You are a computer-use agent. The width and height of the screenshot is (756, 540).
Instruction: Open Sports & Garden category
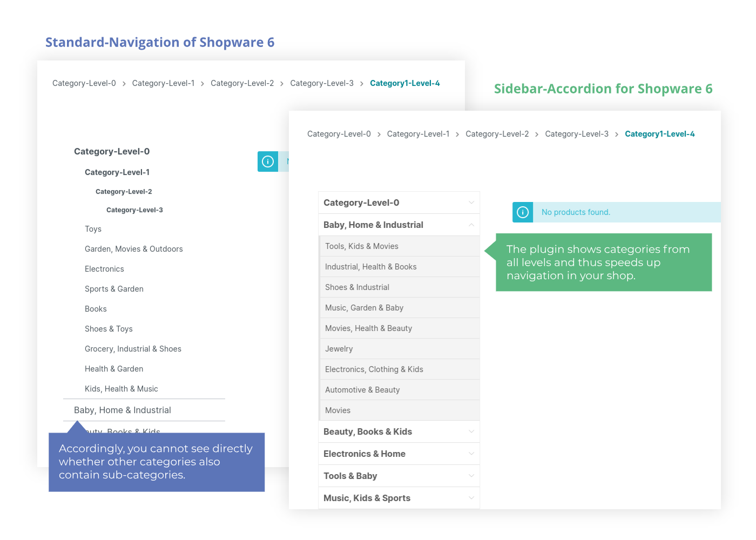click(114, 289)
